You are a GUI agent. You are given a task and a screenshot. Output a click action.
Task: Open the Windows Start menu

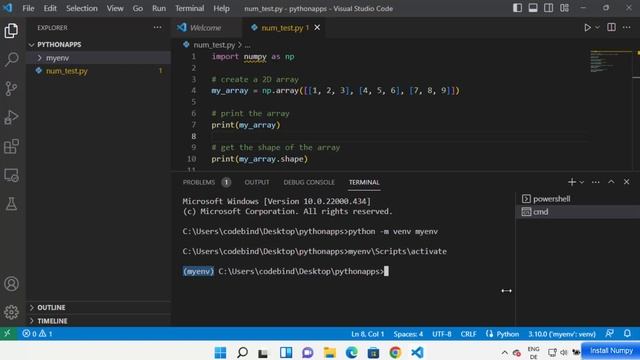(x=220, y=352)
